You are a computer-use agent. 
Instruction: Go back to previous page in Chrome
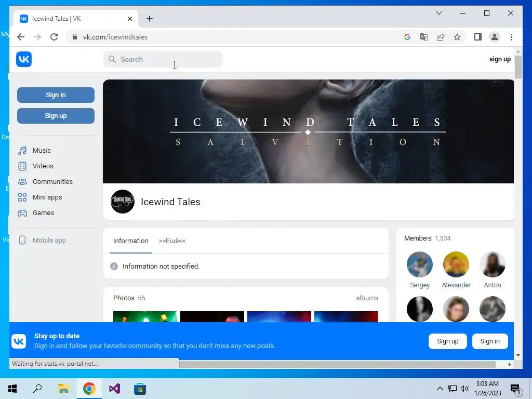tap(21, 37)
